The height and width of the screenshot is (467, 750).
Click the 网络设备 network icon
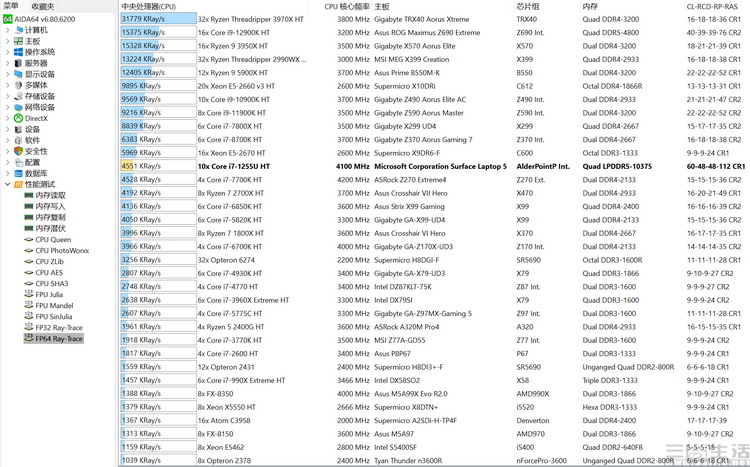pos(19,107)
